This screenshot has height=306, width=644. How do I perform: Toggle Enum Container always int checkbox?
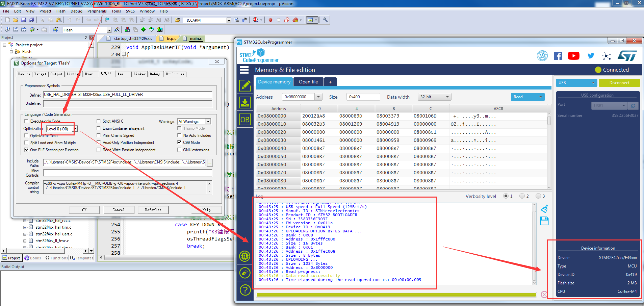[x=99, y=128]
